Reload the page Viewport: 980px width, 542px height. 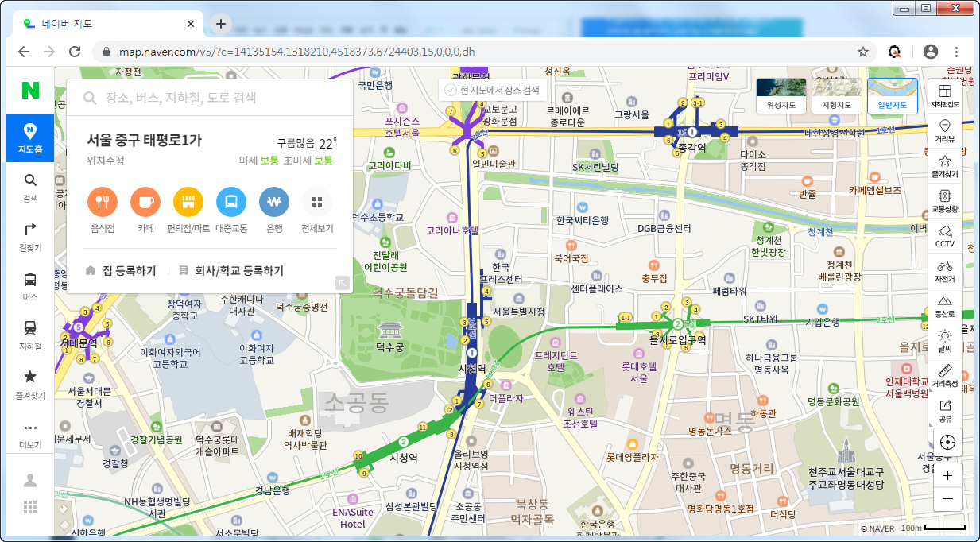pos(75,52)
